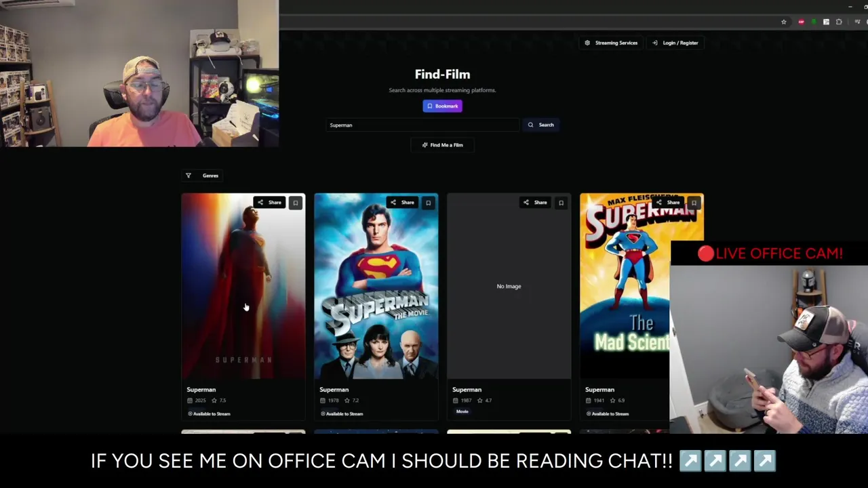
Task: Click the Superman title of the 2025 card
Action: 201,390
